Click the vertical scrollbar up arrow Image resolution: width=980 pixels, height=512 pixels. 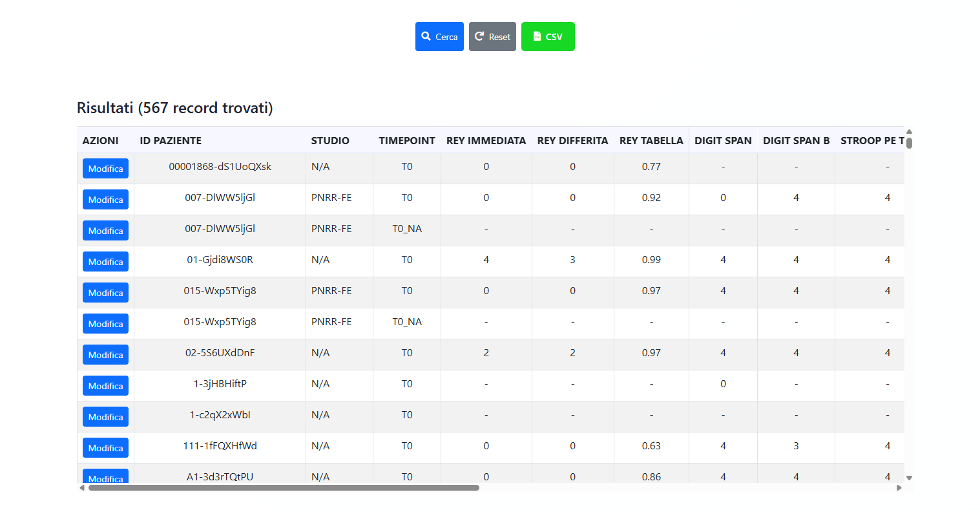(909, 131)
